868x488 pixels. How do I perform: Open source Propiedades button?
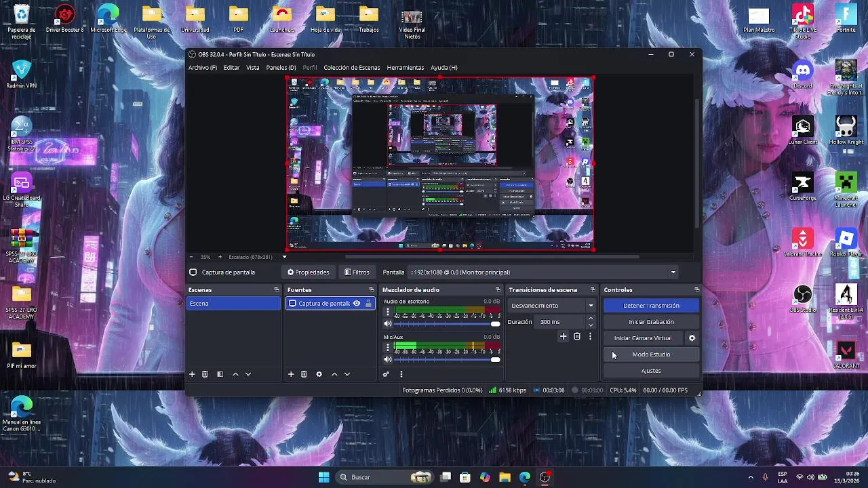point(309,272)
